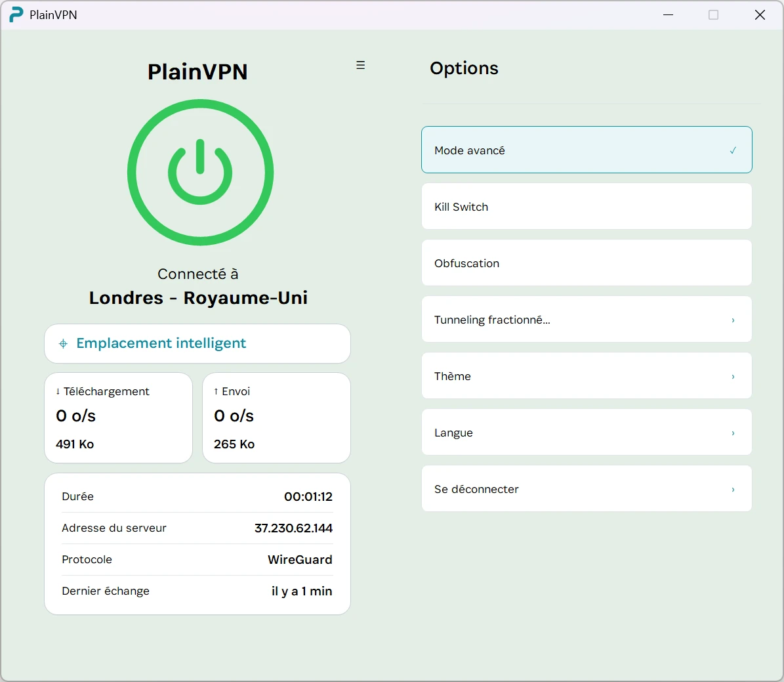The image size is (784, 682).
Task: Expand the Tunneling fractionné chevron
Action: coord(733,320)
